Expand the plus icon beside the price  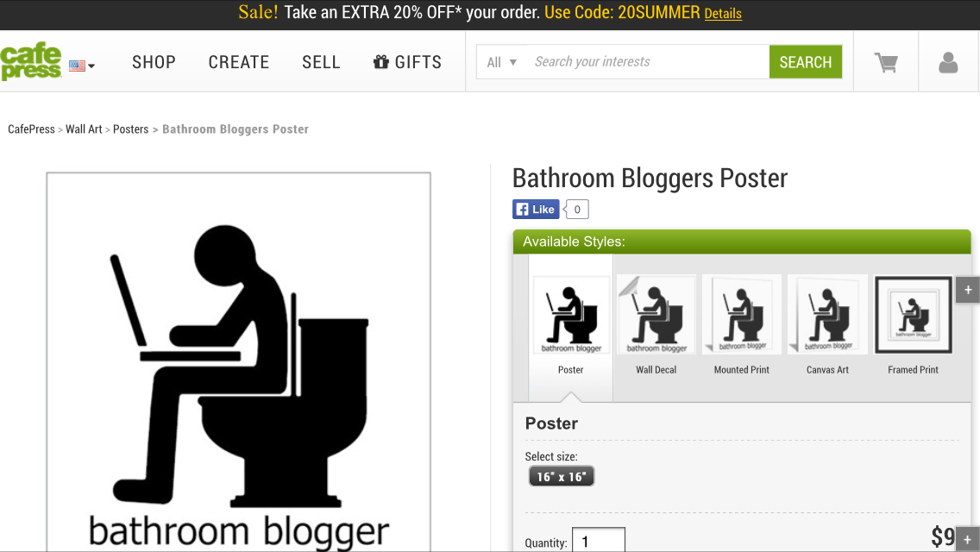click(x=968, y=540)
